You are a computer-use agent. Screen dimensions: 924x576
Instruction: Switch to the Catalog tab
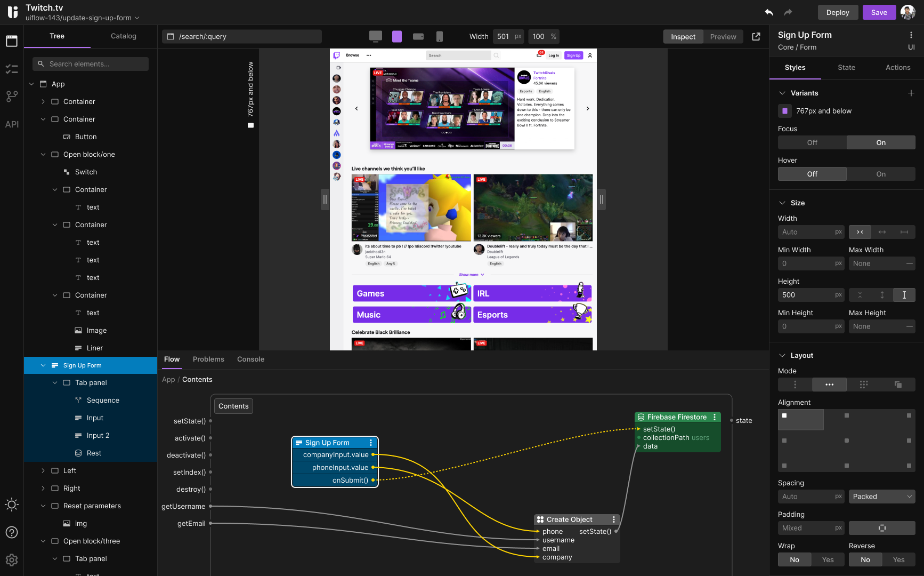point(124,36)
